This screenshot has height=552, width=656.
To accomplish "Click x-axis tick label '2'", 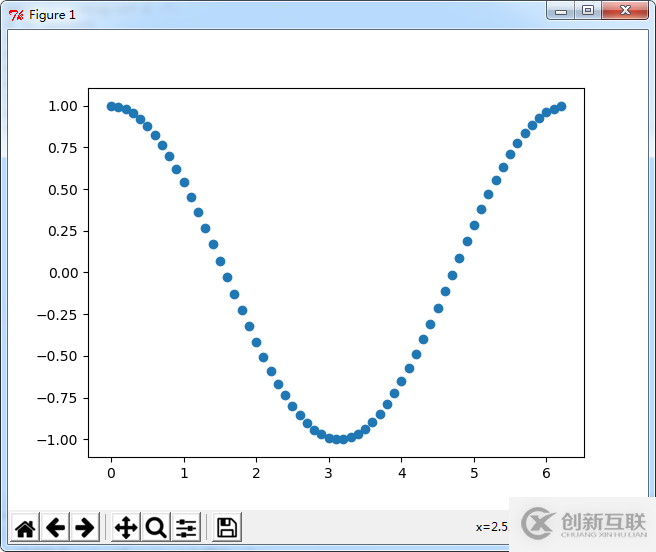I will click(256, 473).
